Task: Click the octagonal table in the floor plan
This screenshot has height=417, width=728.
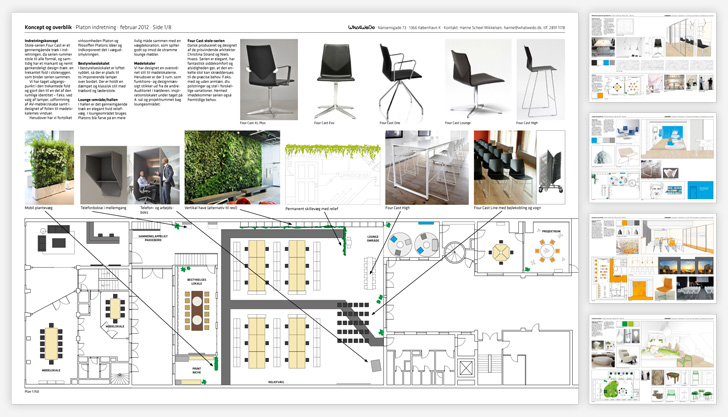Action: coord(501,252)
